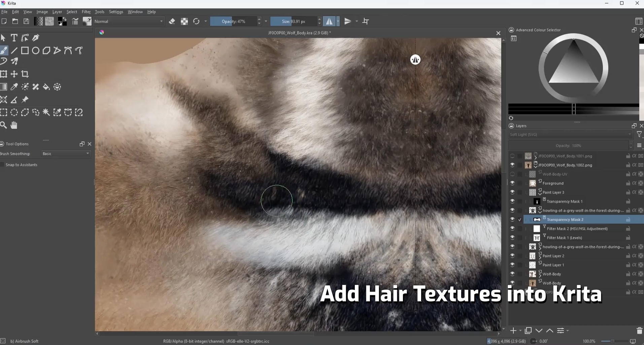
Task: Choose the Fill bucket tool
Action: tap(46, 87)
